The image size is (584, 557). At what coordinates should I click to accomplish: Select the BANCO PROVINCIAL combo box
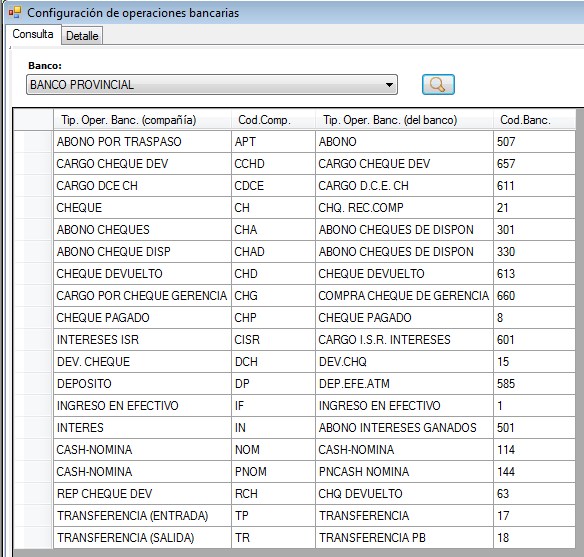tap(212, 85)
